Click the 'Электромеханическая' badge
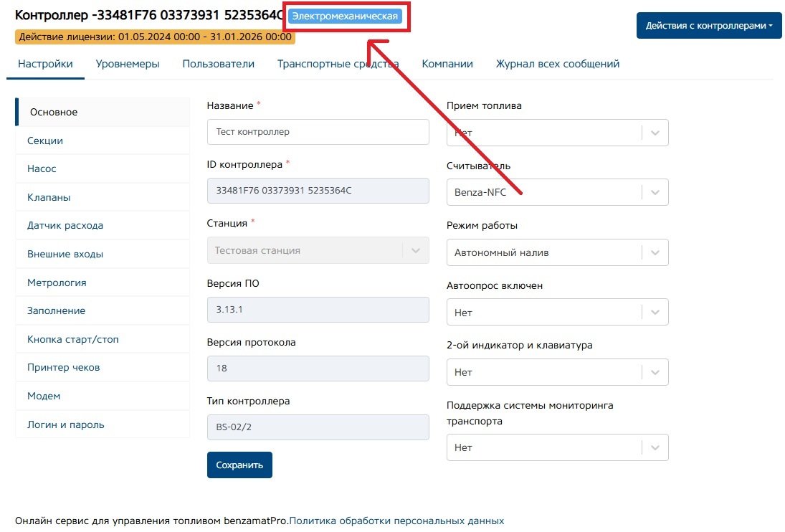This screenshot has width=785, height=532. (x=344, y=16)
